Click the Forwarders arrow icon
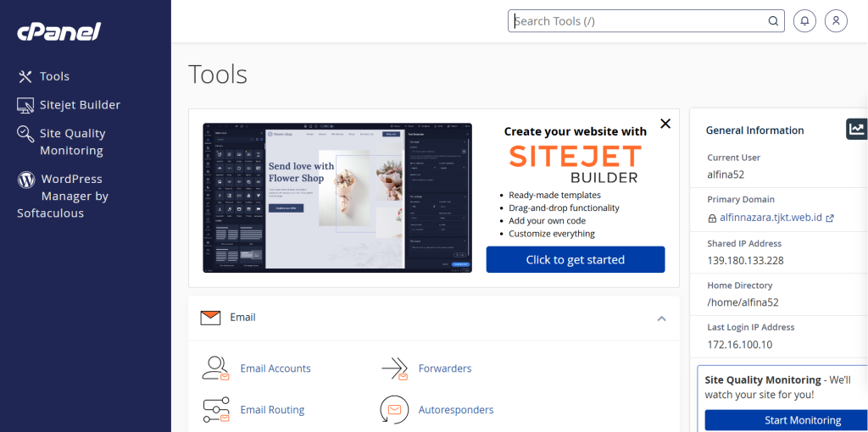The height and width of the screenshot is (432, 868). (x=395, y=368)
